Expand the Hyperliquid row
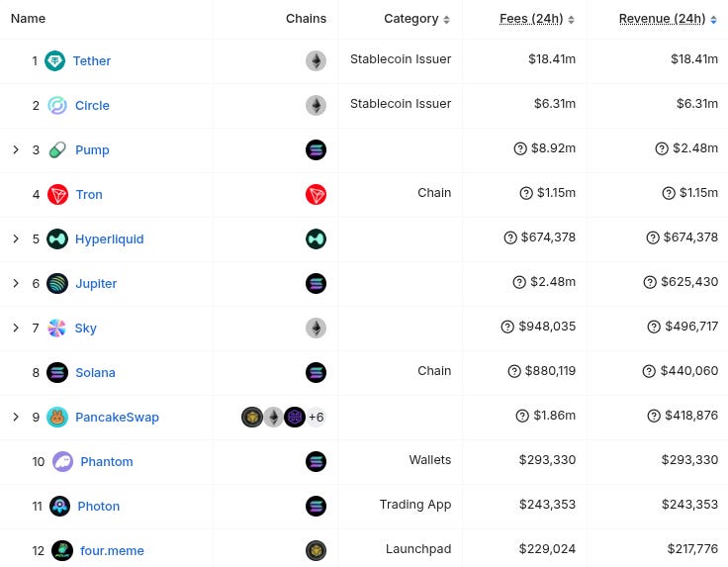The width and height of the screenshot is (728, 567). (x=16, y=239)
